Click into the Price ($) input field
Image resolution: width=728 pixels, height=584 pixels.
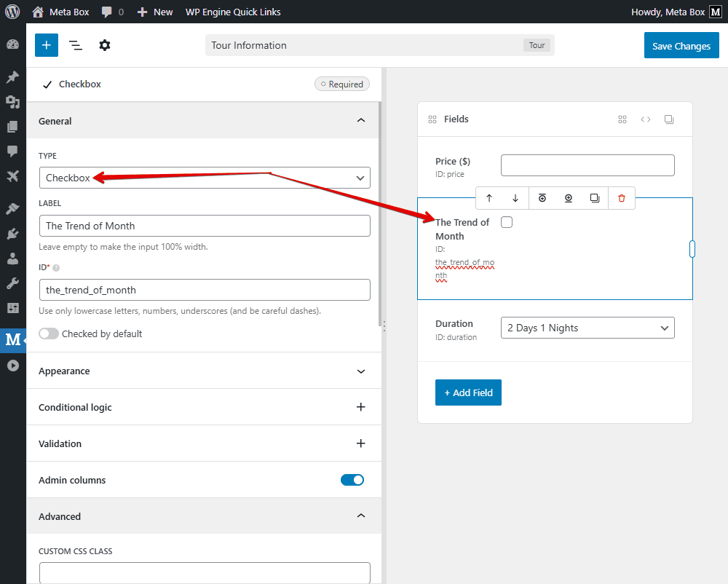click(587, 165)
